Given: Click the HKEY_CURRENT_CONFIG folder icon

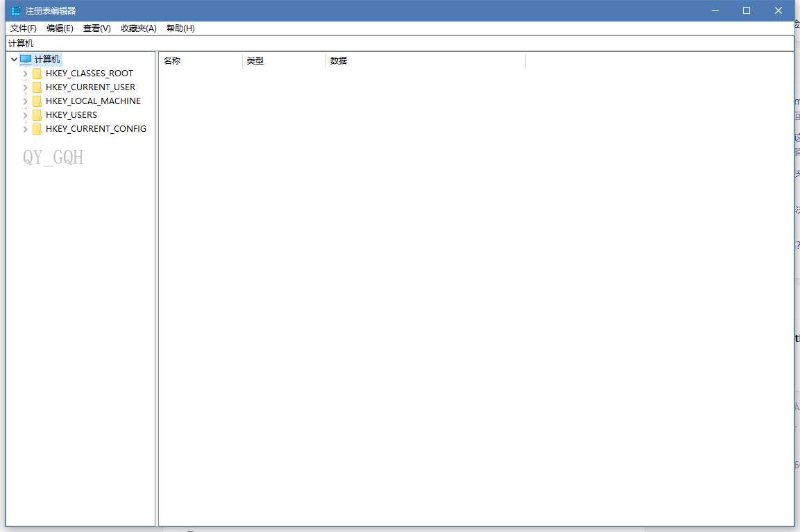Looking at the screenshot, I should pyautogui.click(x=37, y=128).
